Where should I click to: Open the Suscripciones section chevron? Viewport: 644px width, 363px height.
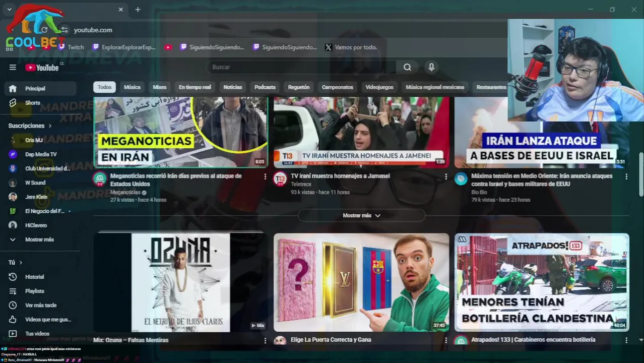click(x=49, y=126)
